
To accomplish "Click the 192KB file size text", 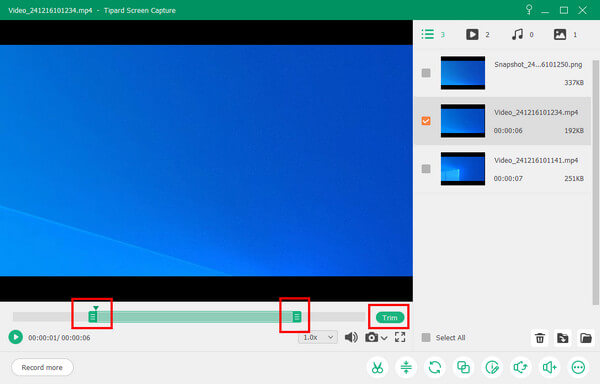I will [574, 131].
